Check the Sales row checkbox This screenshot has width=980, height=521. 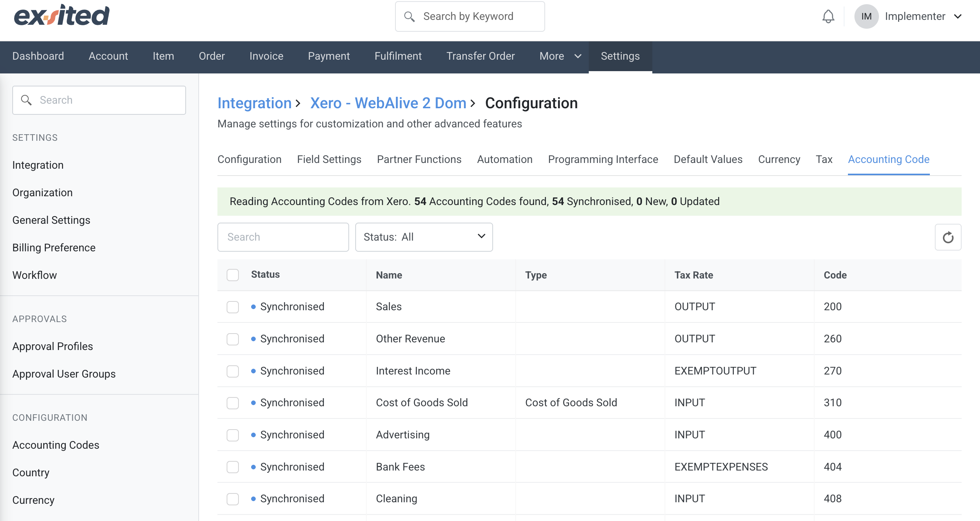(x=233, y=307)
